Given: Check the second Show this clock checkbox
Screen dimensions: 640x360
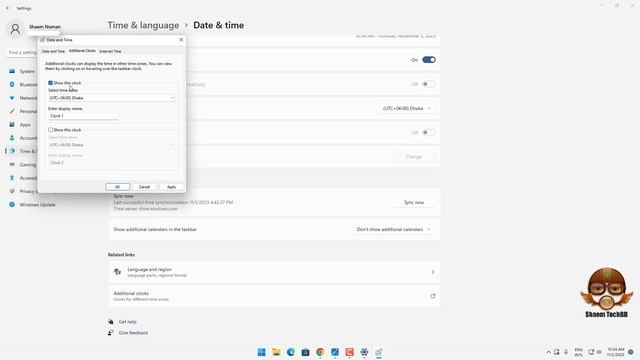Looking at the screenshot, I should click(51, 130).
